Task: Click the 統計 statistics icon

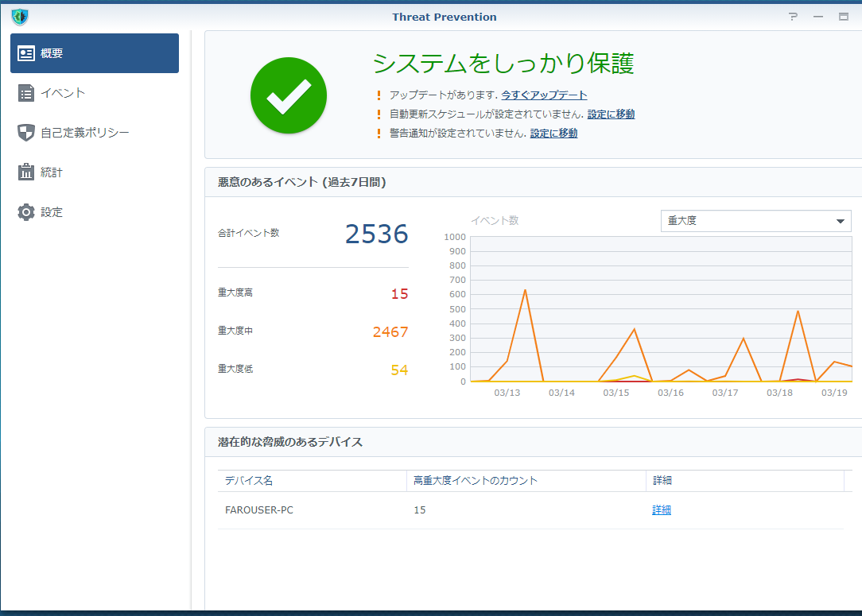Action: (x=26, y=172)
